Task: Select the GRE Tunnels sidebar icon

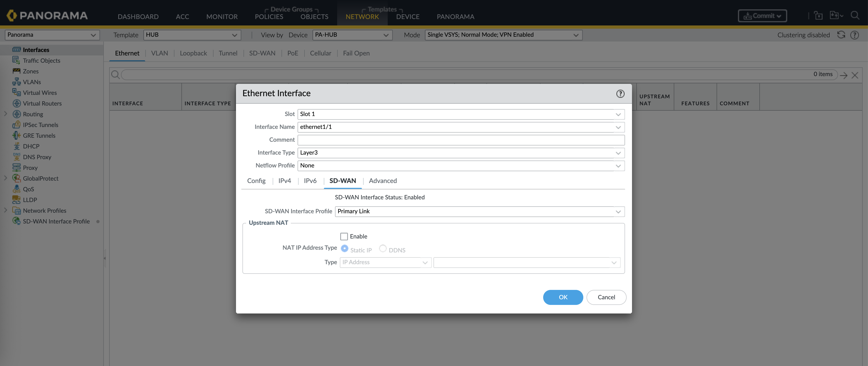Action: 16,136
